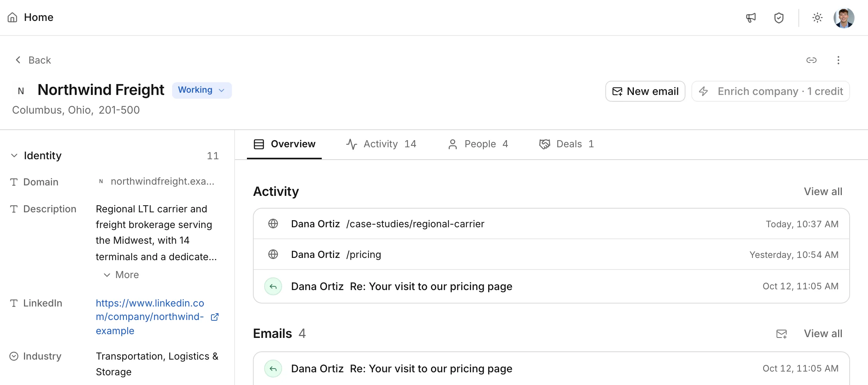
Task: Open the shield check icon
Action: coord(779,18)
